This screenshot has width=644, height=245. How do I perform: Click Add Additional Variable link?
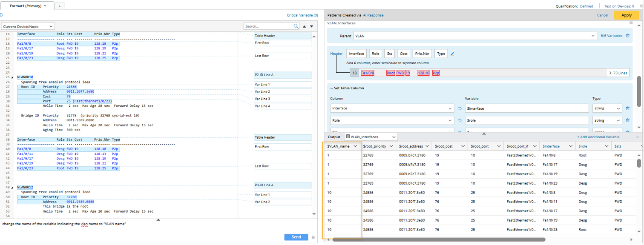pyautogui.click(x=598, y=137)
